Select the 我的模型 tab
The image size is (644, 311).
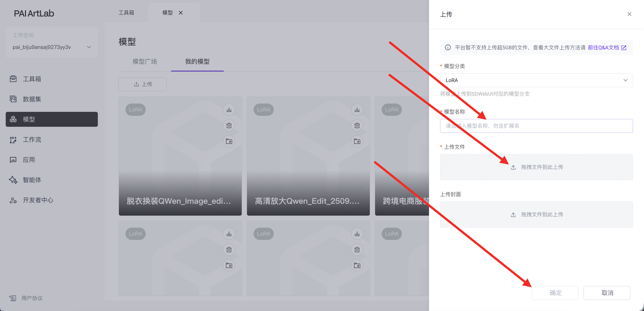tap(197, 61)
